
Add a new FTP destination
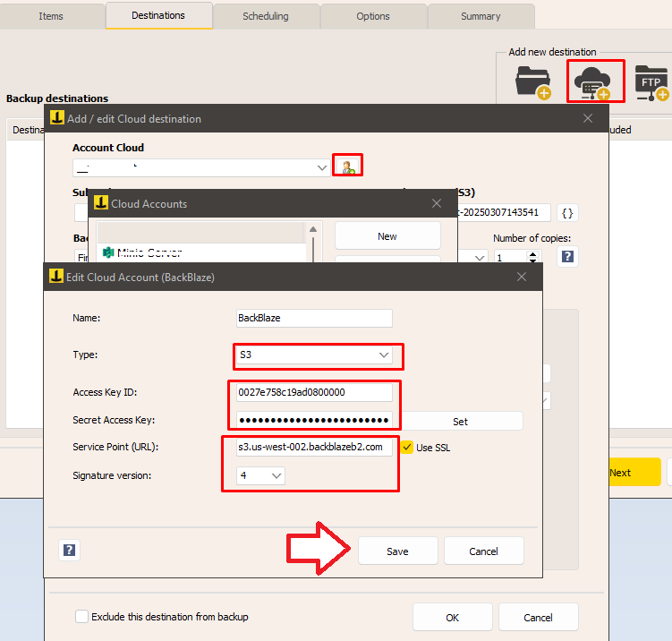651,82
